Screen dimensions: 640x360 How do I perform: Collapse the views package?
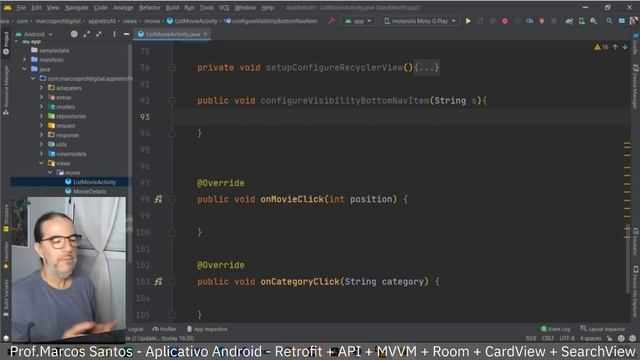tap(41, 163)
